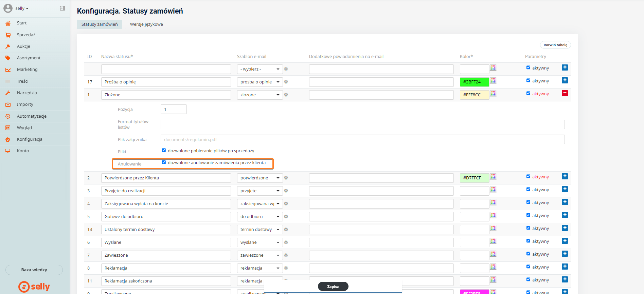This screenshot has width=644, height=294.
Task: Open Automatyzacje in the sidebar
Action: (32, 116)
